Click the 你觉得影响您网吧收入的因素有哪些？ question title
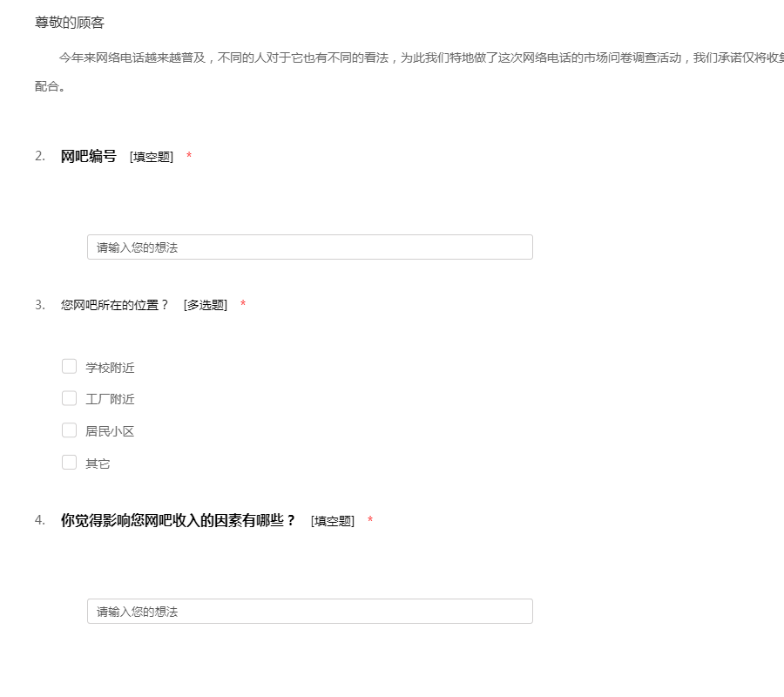Screen dimensions: 784x697 coord(179,520)
